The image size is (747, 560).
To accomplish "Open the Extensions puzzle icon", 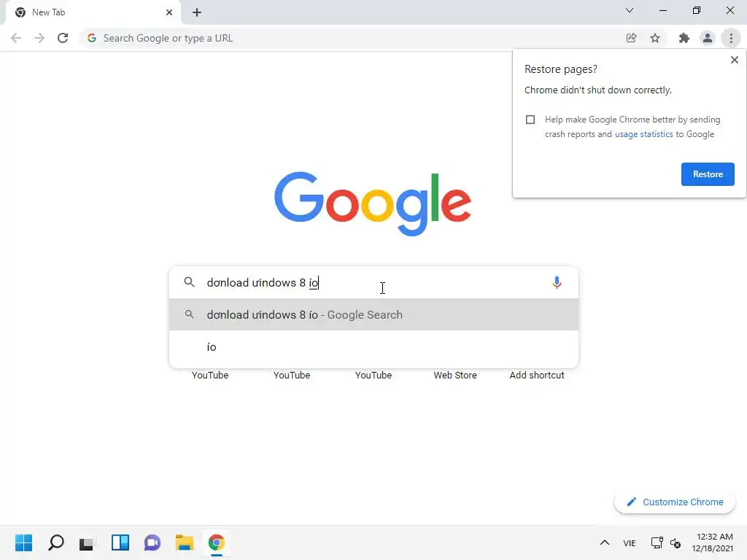I will tap(684, 38).
